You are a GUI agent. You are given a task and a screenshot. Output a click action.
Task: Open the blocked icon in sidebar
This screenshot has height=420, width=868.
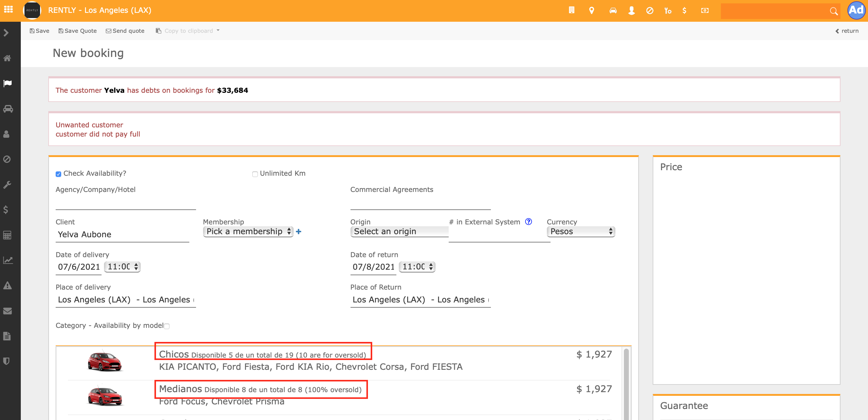tap(7, 159)
